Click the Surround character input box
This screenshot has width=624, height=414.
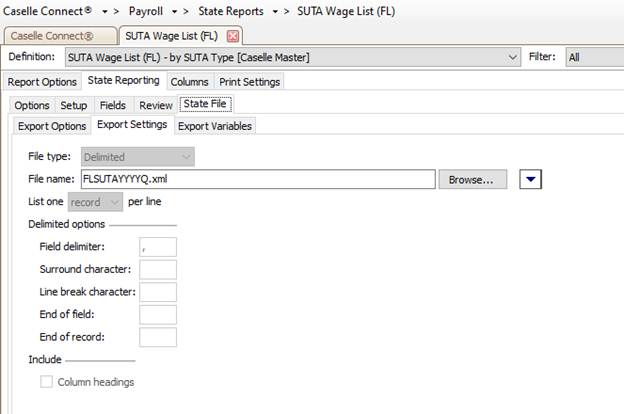point(158,269)
